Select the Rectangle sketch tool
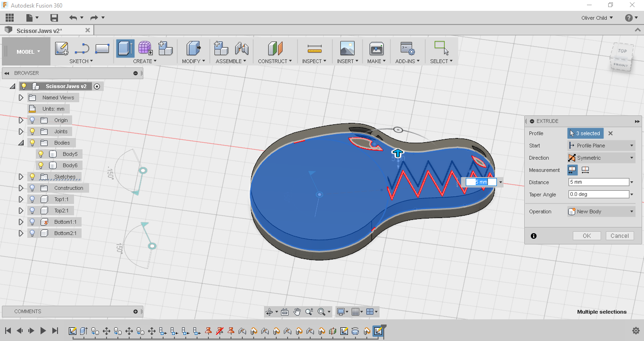The height and width of the screenshot is (341, 644). (x=102, y=48)
